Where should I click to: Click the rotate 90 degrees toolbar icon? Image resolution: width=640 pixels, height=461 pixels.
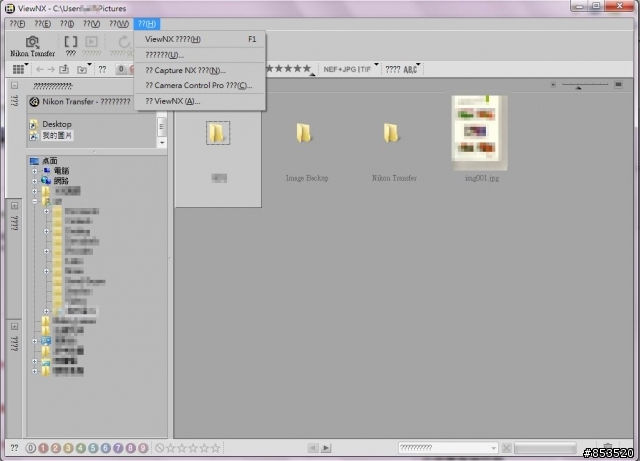point(124,42)
